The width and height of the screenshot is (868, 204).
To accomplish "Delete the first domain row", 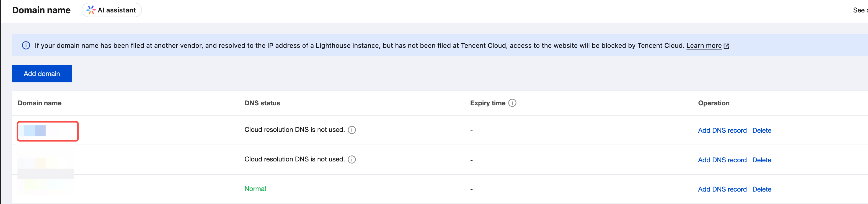I will point(761,130).
